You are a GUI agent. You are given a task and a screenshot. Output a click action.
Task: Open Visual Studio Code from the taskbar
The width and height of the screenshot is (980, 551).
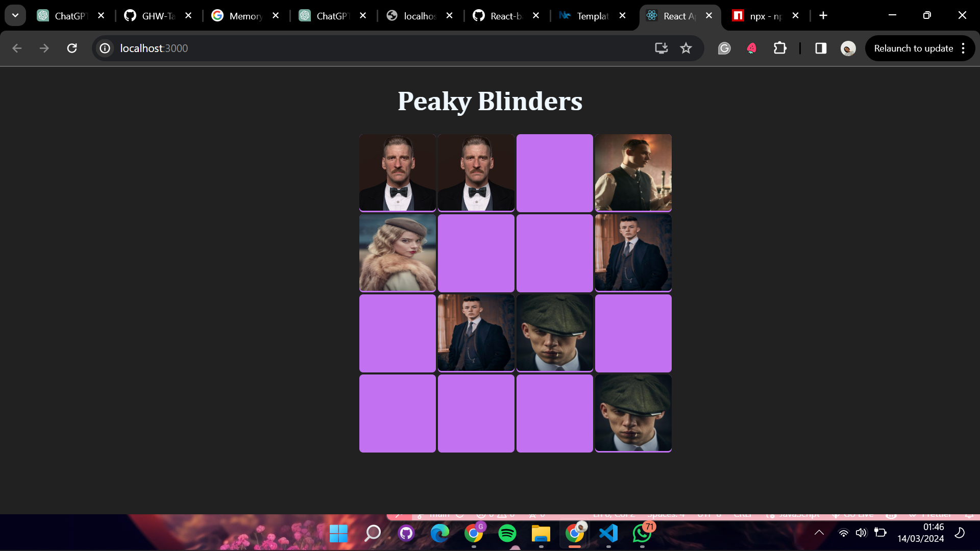(x=609, y=534)
